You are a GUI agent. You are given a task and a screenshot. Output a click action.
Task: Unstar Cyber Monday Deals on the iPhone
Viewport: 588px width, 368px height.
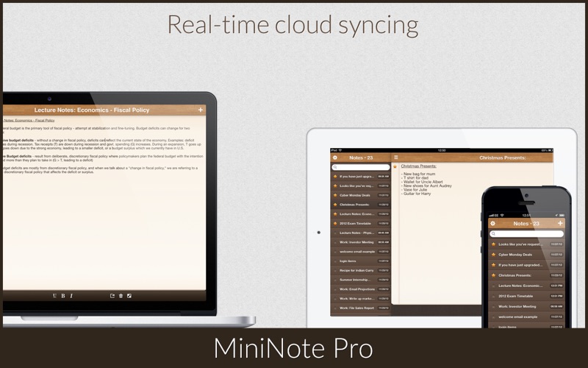[493, 255]
